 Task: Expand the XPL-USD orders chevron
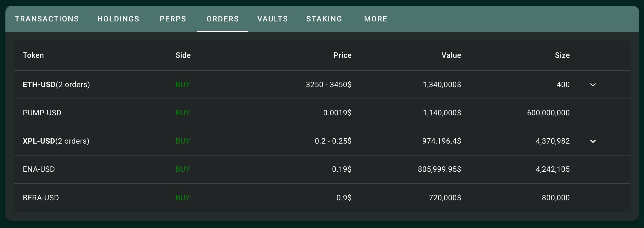593,141
